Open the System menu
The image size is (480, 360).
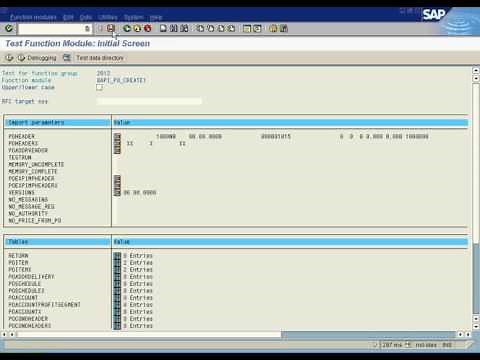[134, 17]
